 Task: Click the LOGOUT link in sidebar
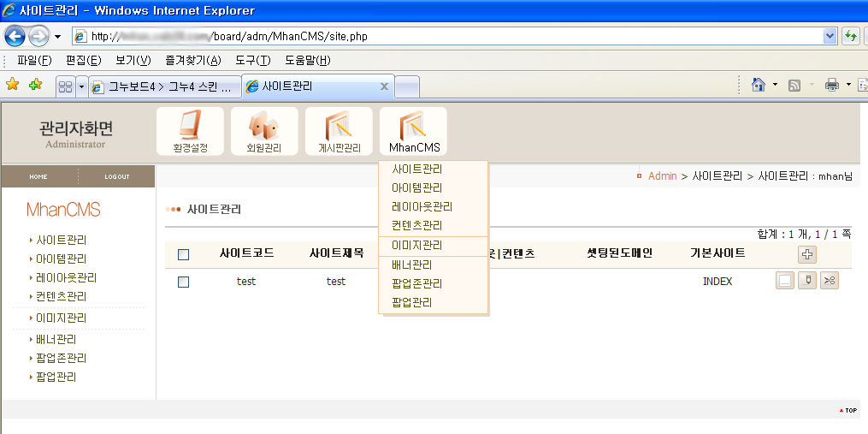pos(116,177)
